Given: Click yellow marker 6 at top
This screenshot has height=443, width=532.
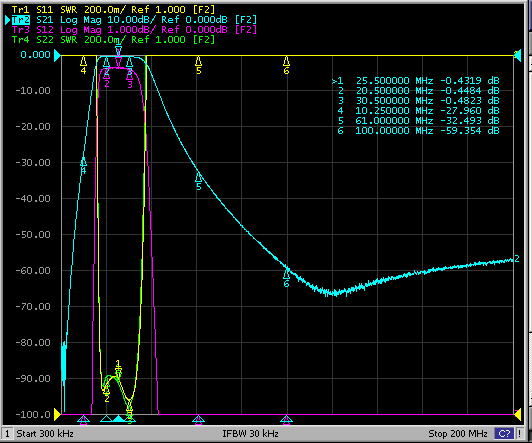Looking at the screenshot, I should [x=286, y=65].
